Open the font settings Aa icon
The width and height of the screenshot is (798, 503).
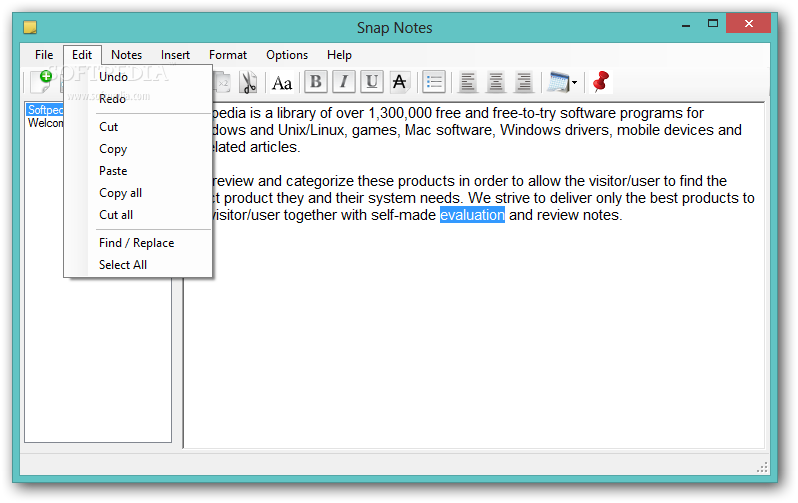(x=282, y=82)
